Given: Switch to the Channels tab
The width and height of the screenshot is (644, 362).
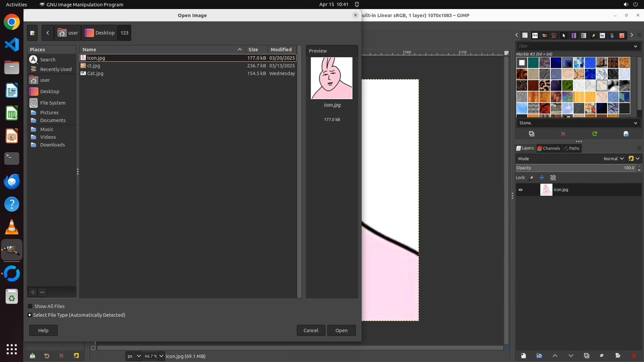Looking at the screenshot, I should 549,148.
